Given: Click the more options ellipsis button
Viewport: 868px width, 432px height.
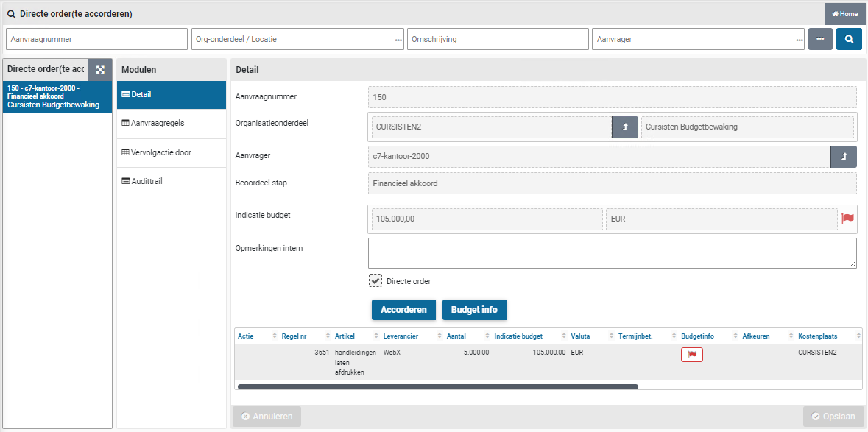Looking at the screenshot, I should (x=820, y=39).
